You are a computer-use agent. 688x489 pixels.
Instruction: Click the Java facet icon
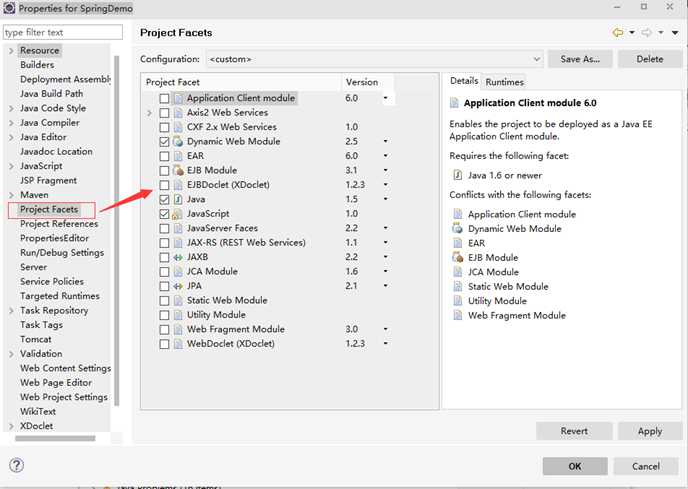[x=178, y=199]
